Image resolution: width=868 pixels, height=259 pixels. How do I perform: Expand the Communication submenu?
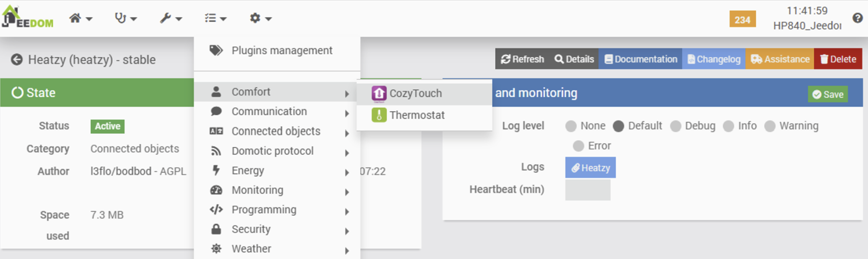tap(269, 112)
